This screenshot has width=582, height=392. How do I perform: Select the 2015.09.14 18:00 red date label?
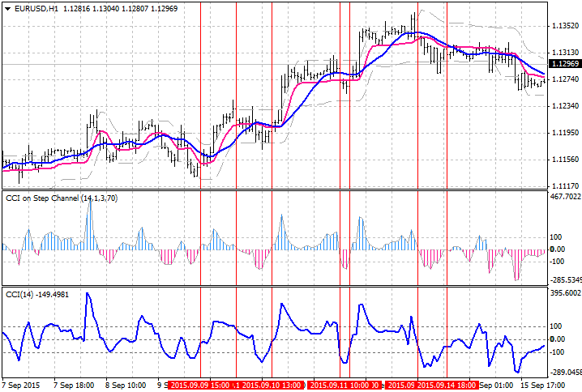(447, 386)
